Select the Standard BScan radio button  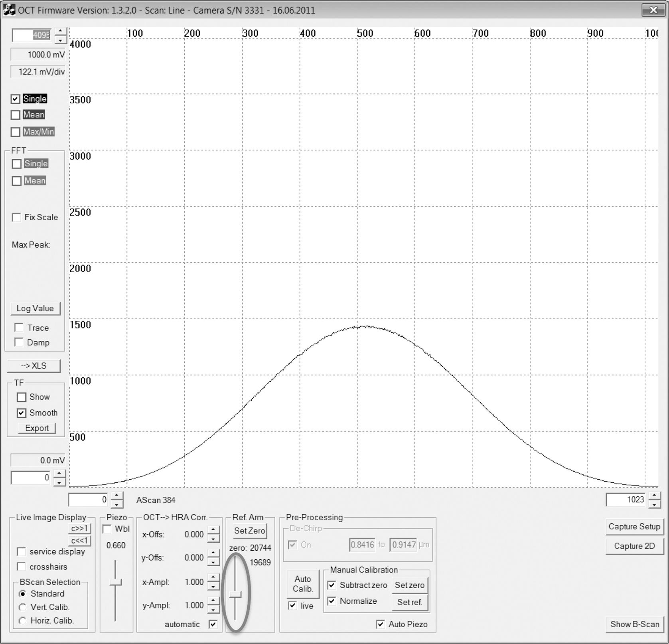click(23, 594)
